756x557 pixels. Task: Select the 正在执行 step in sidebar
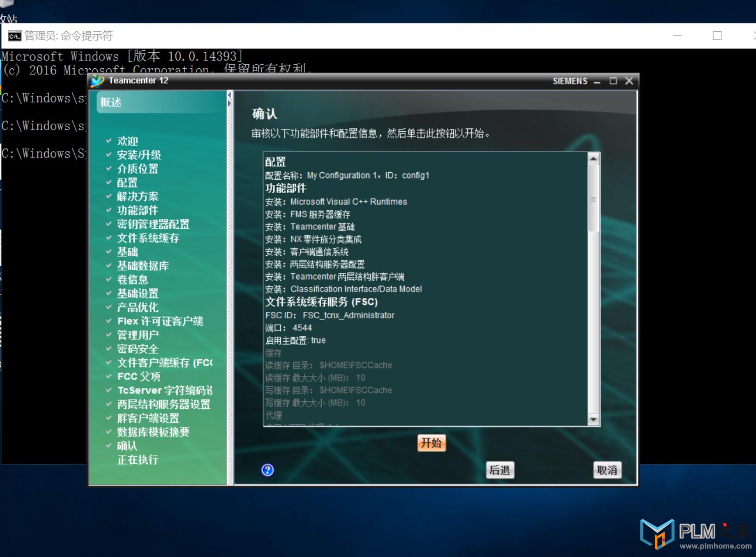tap(138, 460)
